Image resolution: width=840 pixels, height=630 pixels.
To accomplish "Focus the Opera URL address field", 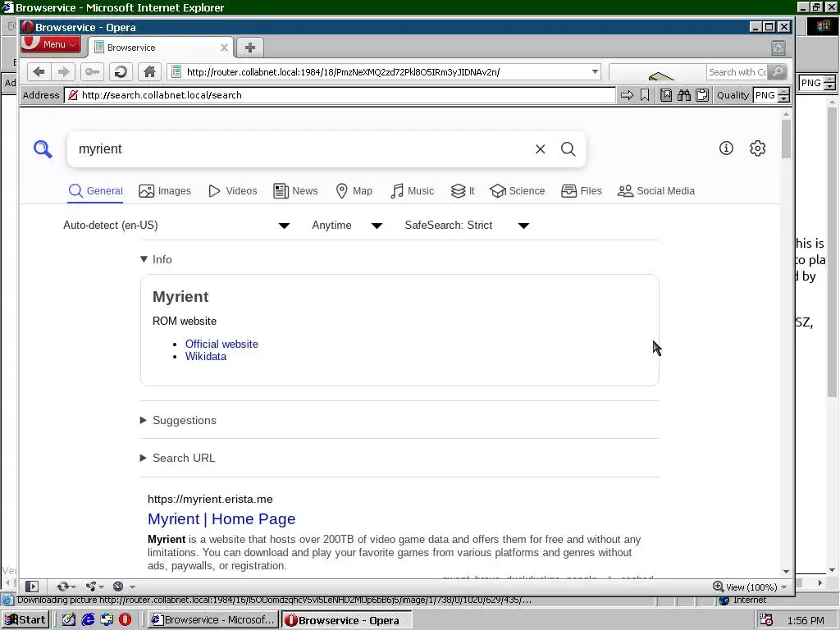I will click(383, 72).
